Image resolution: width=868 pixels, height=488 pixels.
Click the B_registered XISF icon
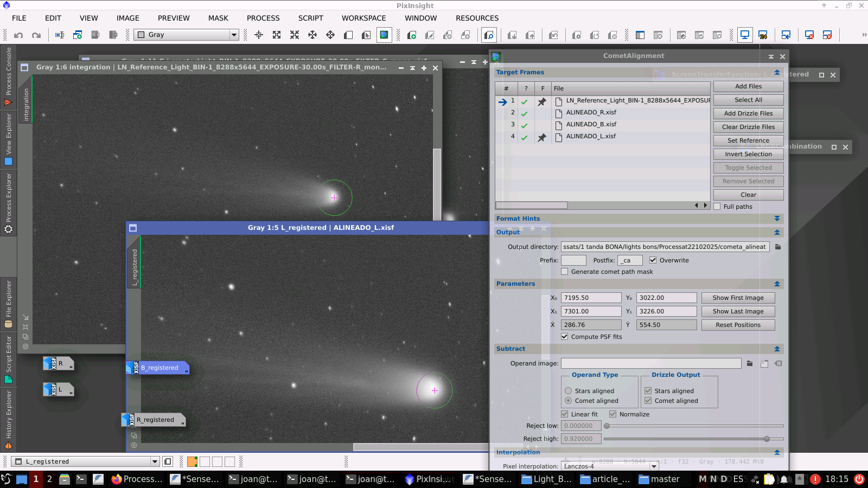(x=157, y=368)
